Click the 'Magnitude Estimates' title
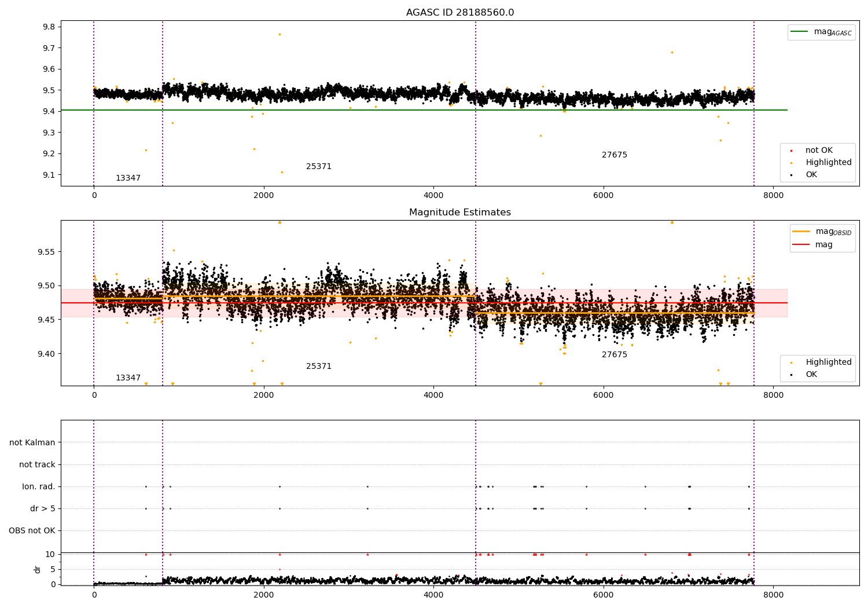 click(460, 213)
